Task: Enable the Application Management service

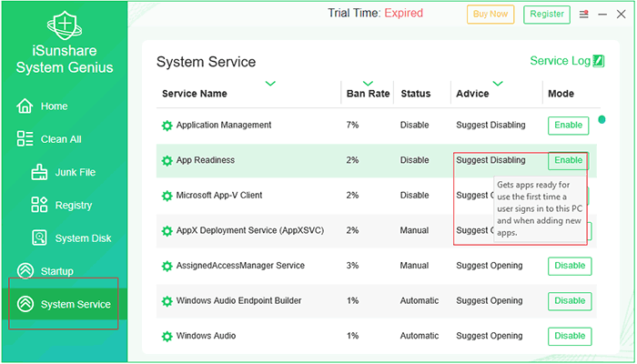Action: [569, 126]
